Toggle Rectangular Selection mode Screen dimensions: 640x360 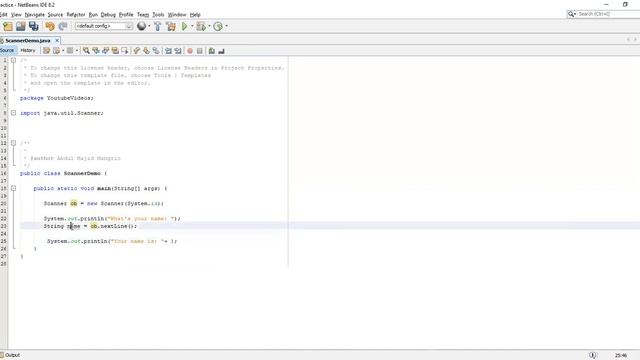125,51
